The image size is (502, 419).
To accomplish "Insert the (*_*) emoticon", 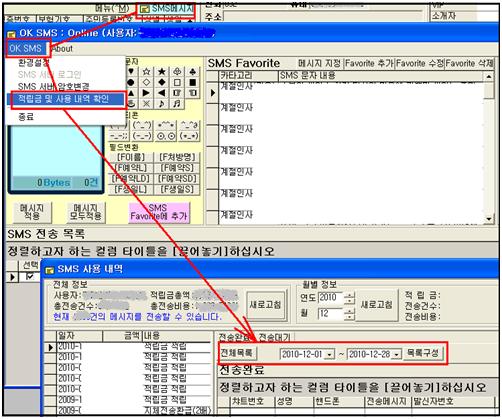I will point(189,136).
